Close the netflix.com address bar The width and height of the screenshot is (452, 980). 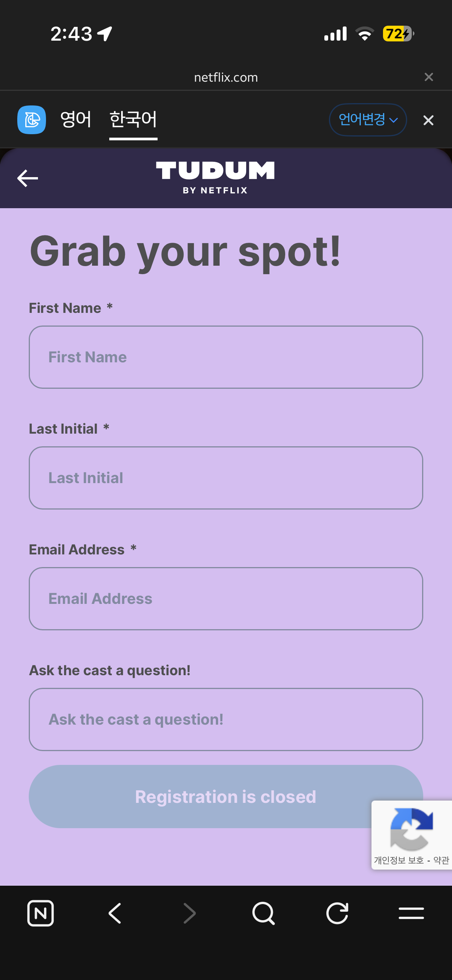[x=429, y=77]
